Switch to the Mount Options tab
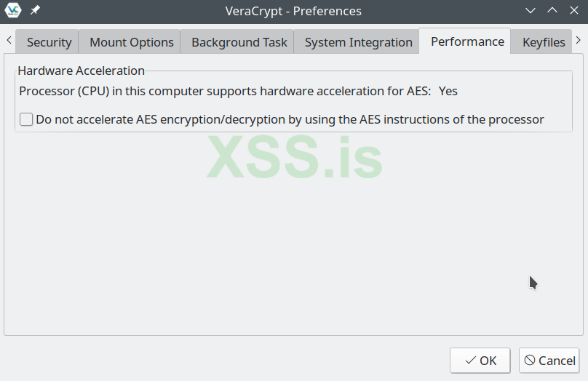Image resolution: width=588 pixels, height=381 pixels. coord(132,42)
